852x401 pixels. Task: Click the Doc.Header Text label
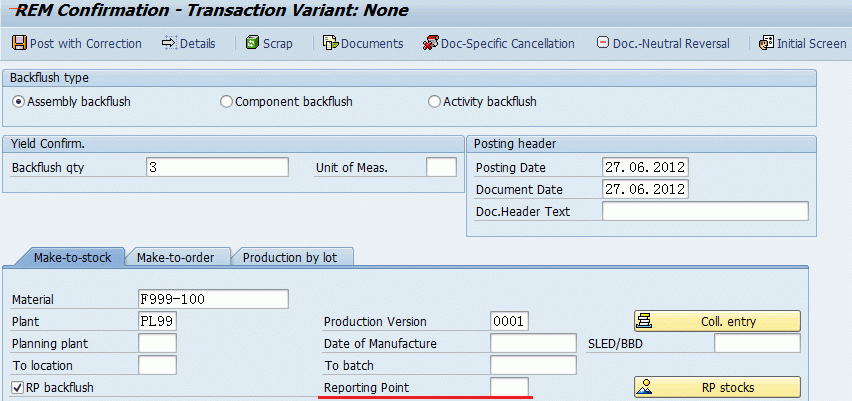click(523, 212)
